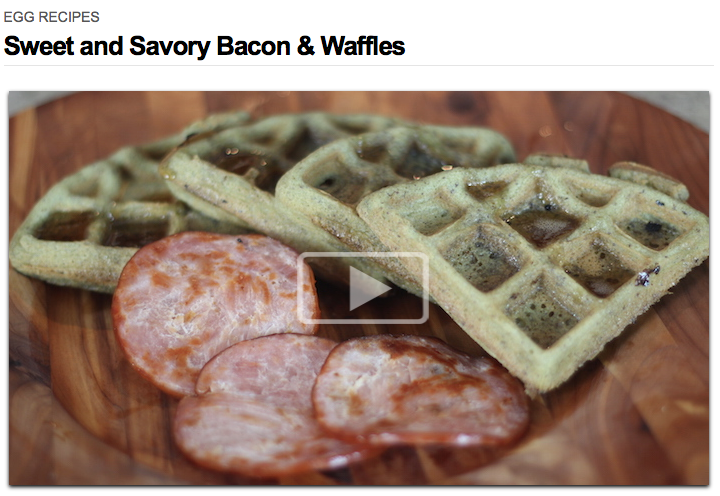The height and width of the screenshot is (496, 720).
Task: Open the EGG RECIPES category link
Action: click(x=51, y=17)
